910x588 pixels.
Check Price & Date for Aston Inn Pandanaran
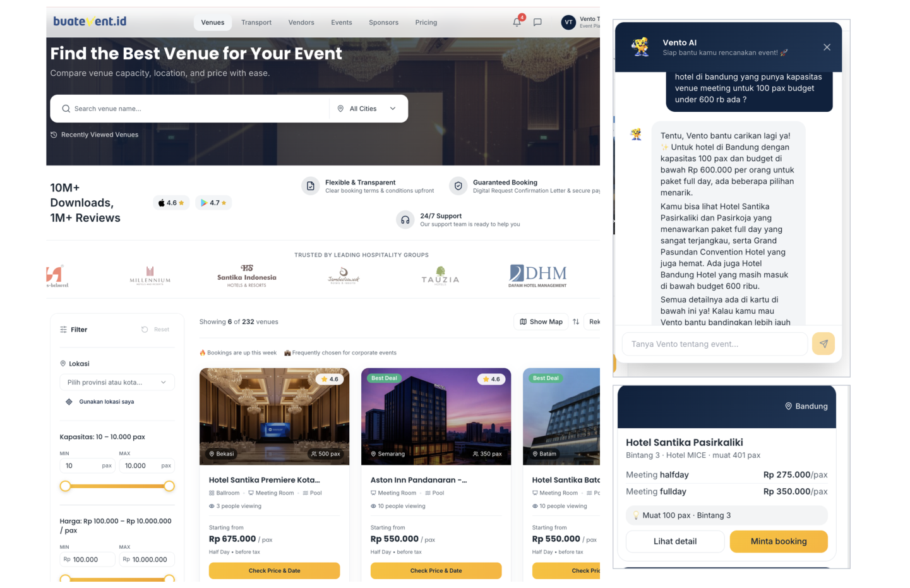point(436,570)
